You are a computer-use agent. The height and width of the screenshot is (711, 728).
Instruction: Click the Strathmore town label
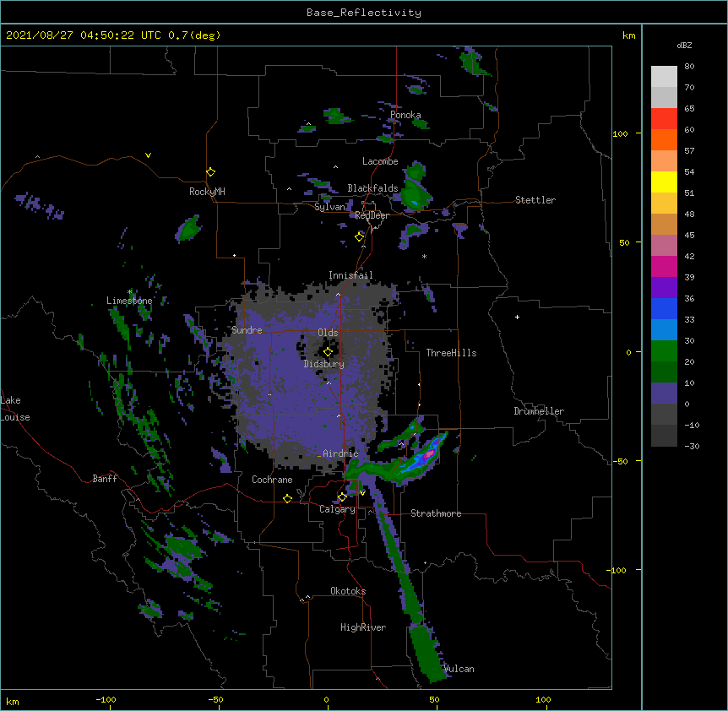point(436,513)
